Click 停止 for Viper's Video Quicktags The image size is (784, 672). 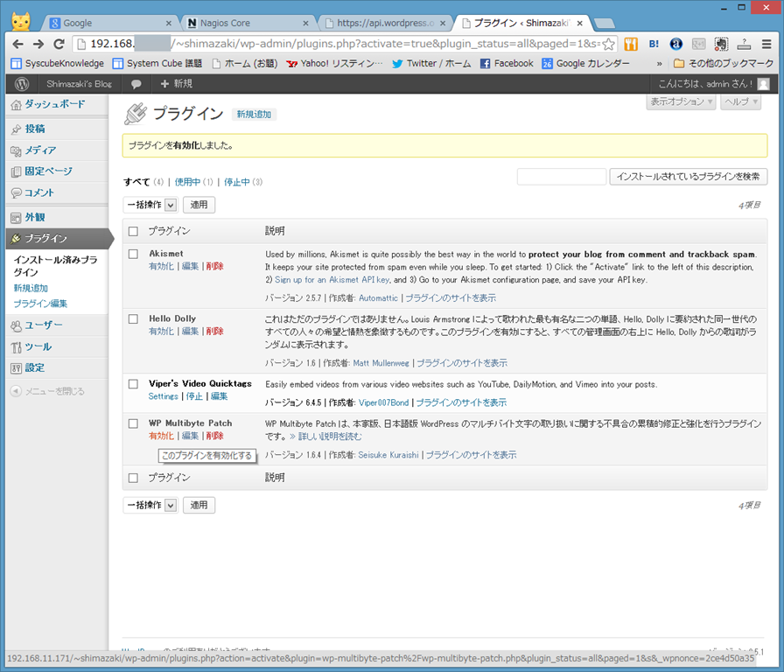tap(194, 396)
